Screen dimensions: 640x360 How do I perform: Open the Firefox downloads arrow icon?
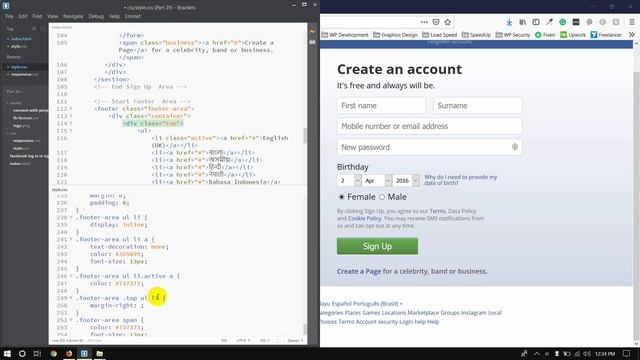coord(509,22)
